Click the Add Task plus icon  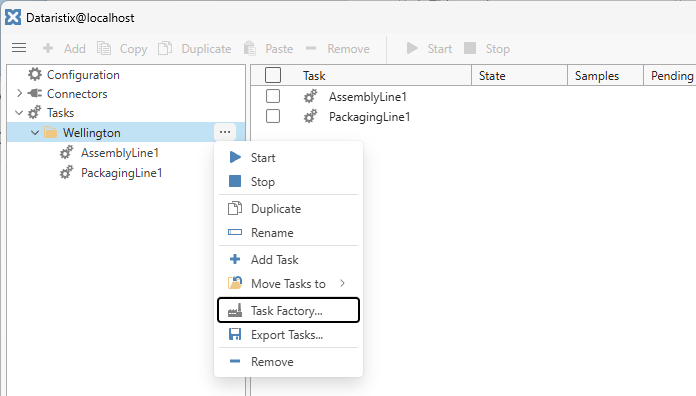235,259
